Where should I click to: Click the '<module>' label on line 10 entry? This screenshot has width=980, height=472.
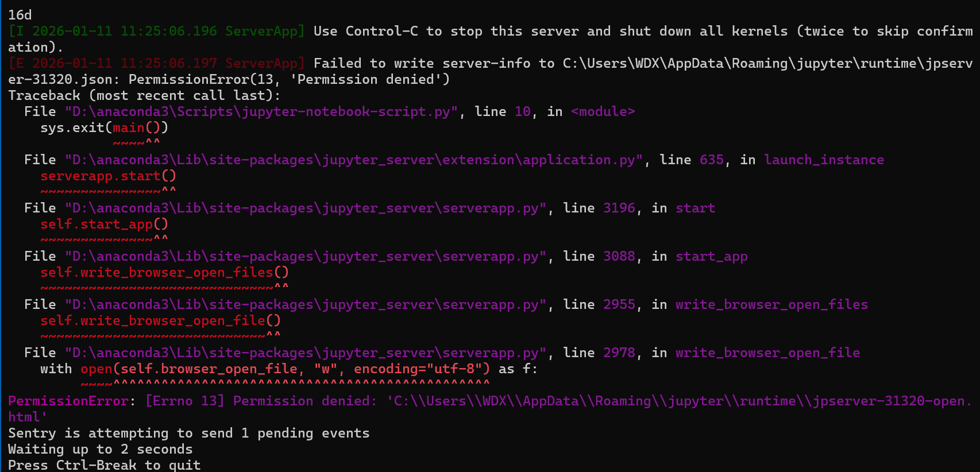click(603, 111)
